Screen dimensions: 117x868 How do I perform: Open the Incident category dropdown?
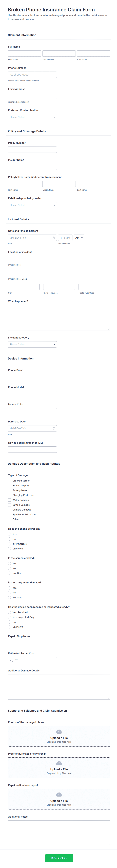click(32, 344)
